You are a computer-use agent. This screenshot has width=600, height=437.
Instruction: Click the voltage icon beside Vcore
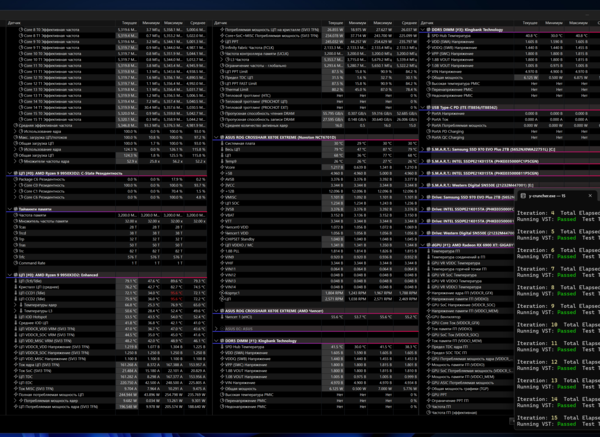click(222, 167)
